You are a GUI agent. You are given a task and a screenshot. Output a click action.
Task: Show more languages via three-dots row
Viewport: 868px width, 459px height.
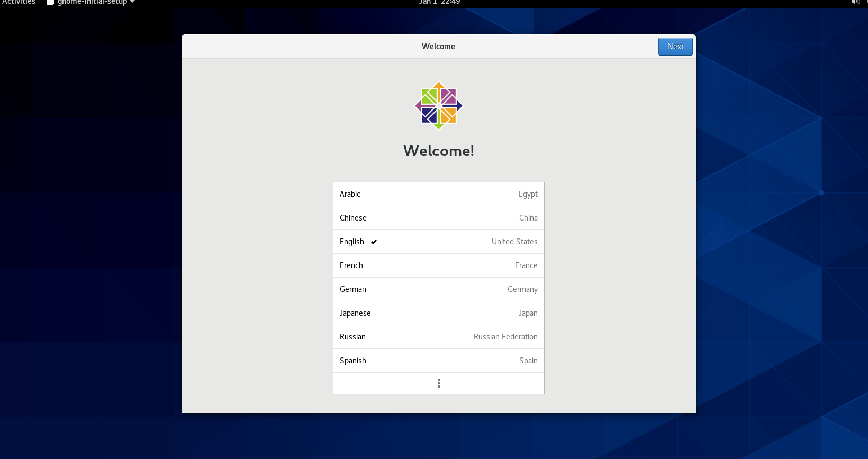[439, 383]
